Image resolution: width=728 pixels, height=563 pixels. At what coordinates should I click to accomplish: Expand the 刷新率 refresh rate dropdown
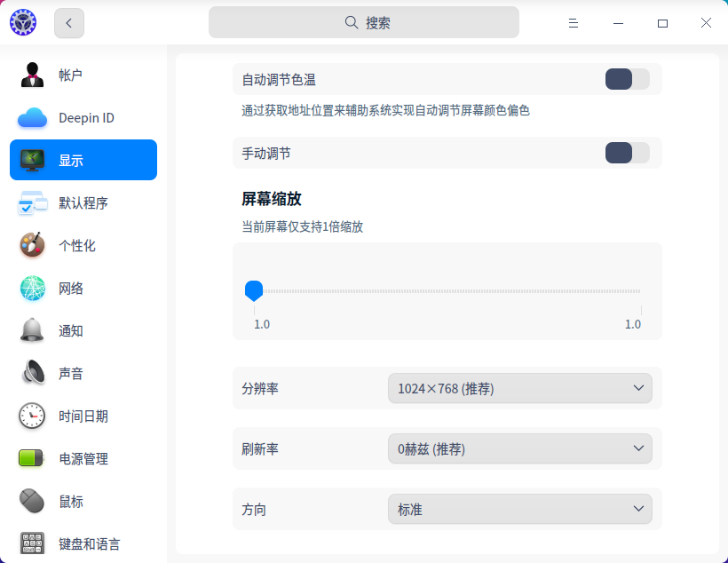click(519, 448)
